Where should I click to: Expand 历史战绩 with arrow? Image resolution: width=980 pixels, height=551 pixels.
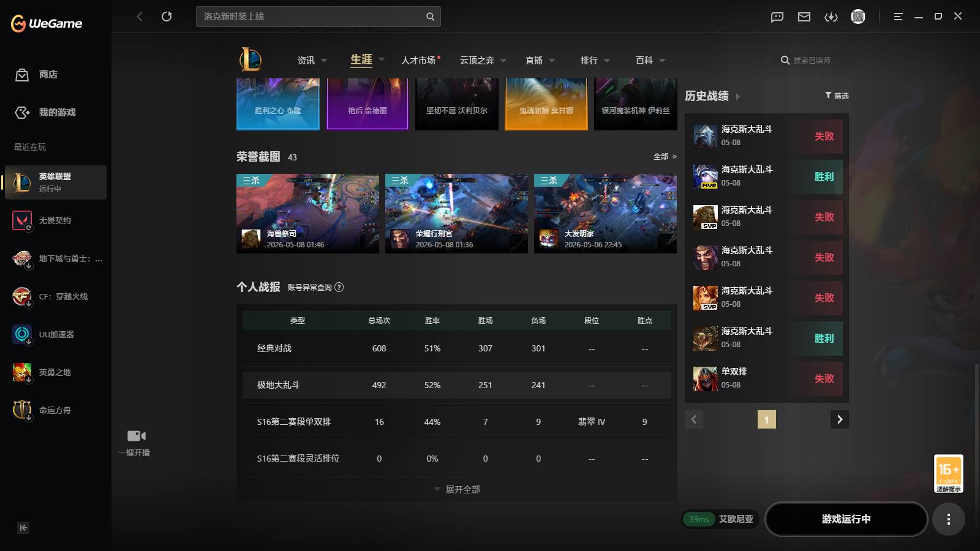point(737,97)
